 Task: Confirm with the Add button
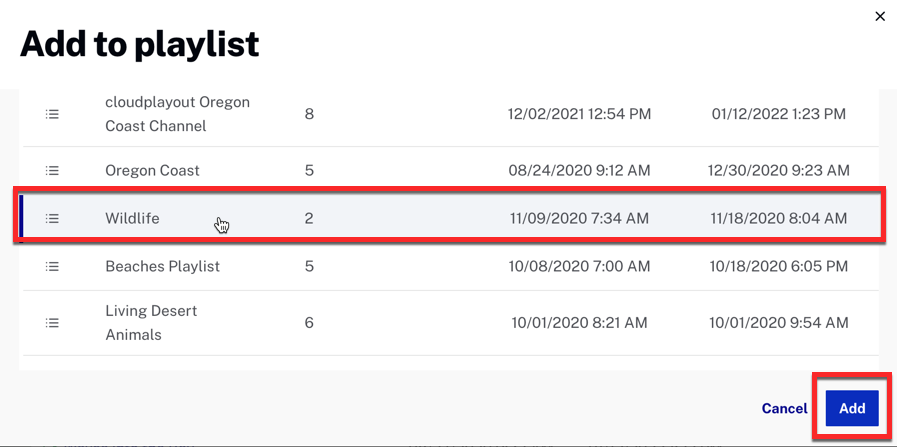point(852,409)
